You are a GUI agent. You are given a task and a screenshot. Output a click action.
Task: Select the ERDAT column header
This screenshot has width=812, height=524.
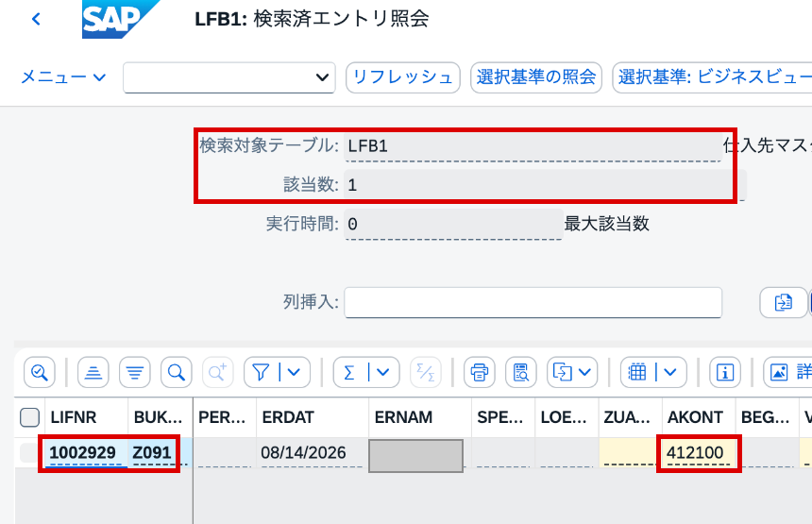click(313, 417)
